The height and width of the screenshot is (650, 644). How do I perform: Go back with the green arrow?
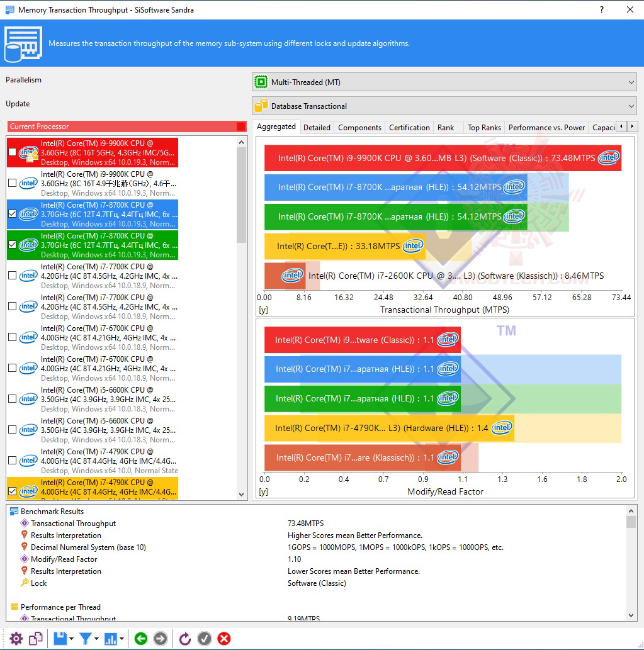[141, 639]
